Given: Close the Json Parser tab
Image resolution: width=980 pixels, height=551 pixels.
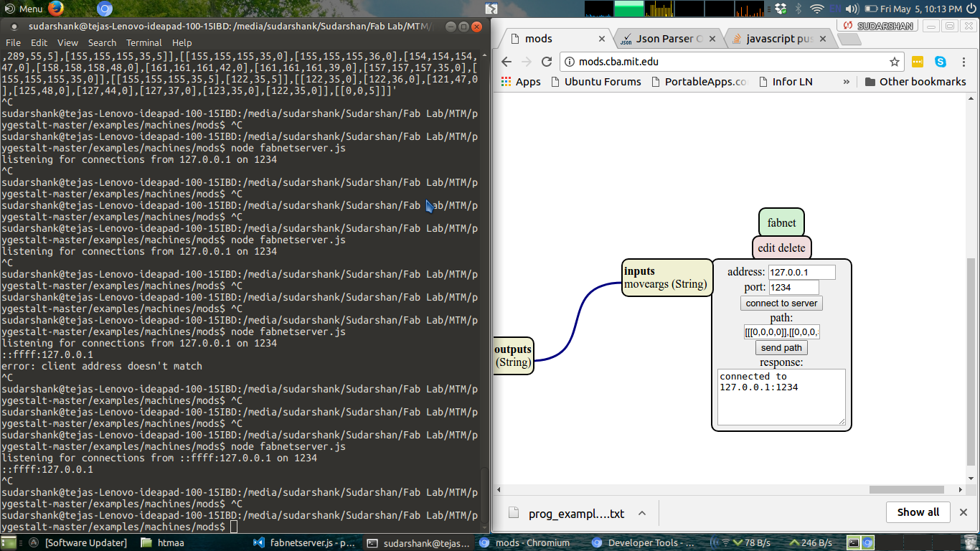Looking at the screenshot, I should [711, 39].
